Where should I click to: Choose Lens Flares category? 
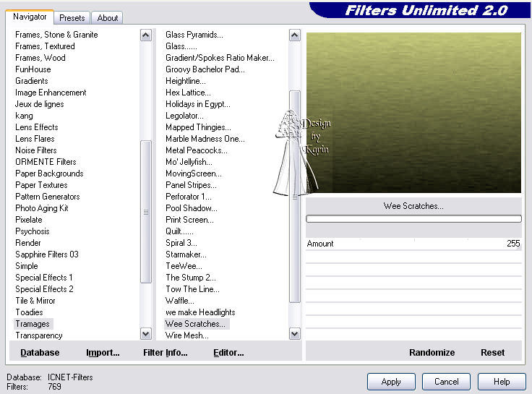[35, 139]
